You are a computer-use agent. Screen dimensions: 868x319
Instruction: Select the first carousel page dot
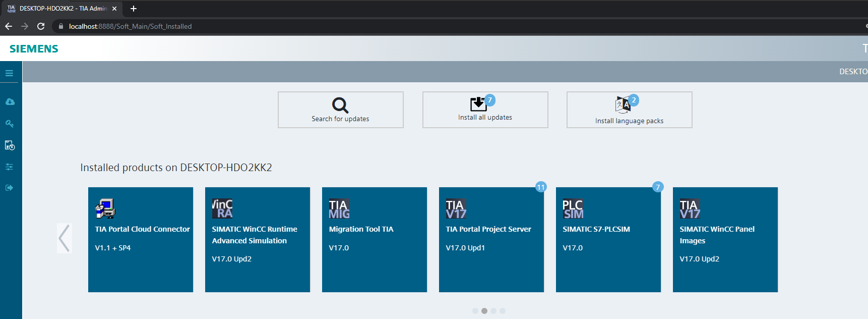click(x=475, y=311)
